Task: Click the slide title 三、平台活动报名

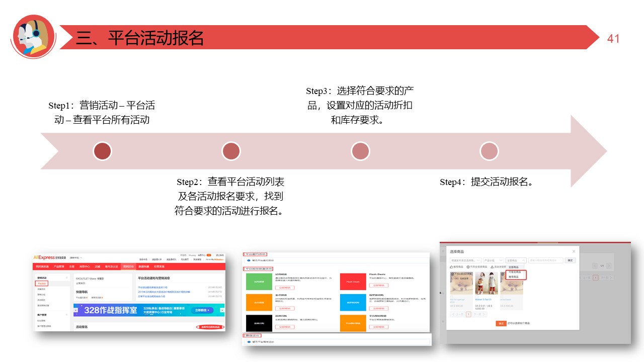Action: (140, 38)
